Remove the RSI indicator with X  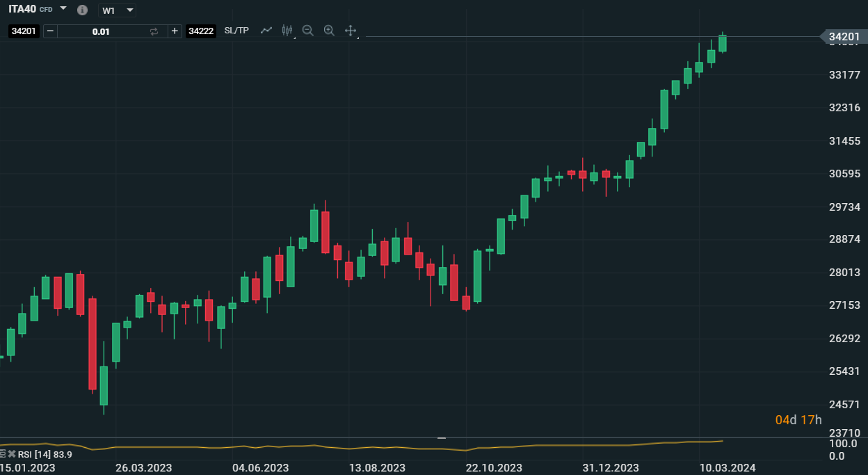[12, 454]
